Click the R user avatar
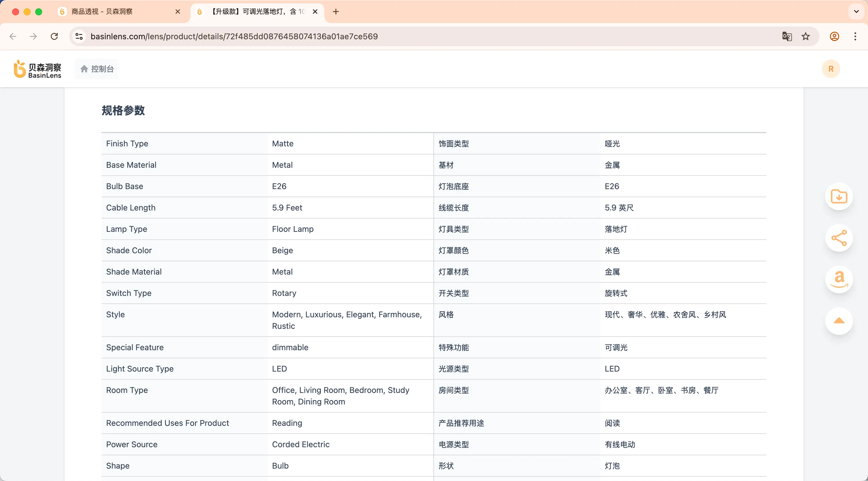 (x=831, y=68)
